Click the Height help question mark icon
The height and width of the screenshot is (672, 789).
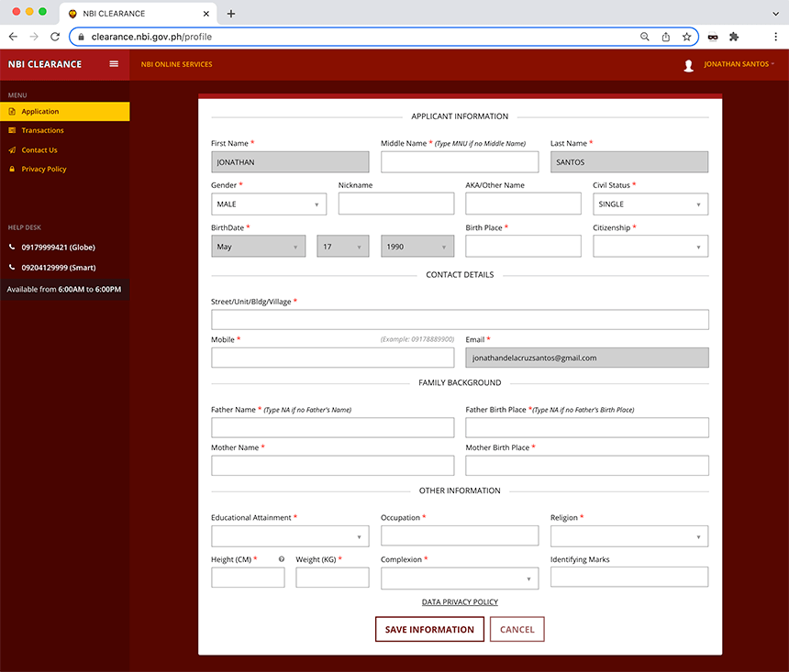[x=282, y=559]
